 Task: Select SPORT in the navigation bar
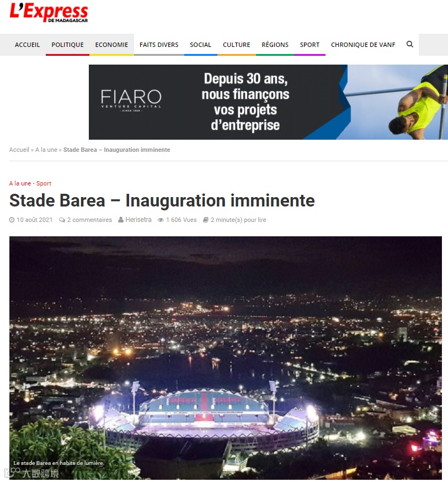(x=310, y=45)
